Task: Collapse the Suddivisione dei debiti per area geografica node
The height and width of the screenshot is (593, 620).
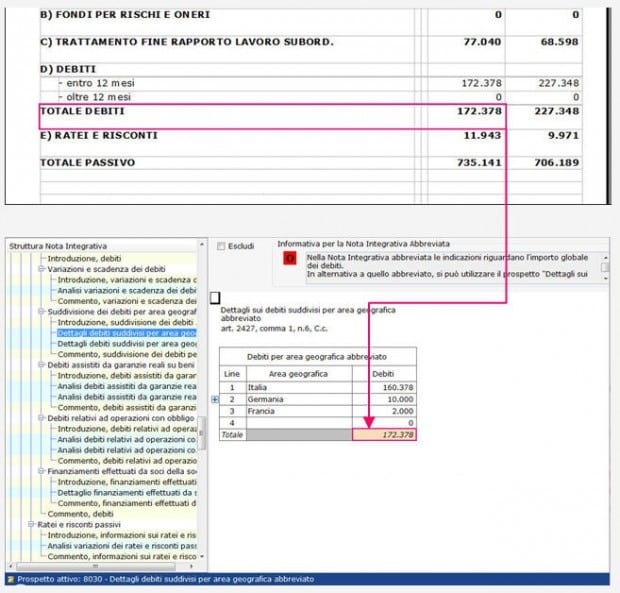Action: click(41, 312)
